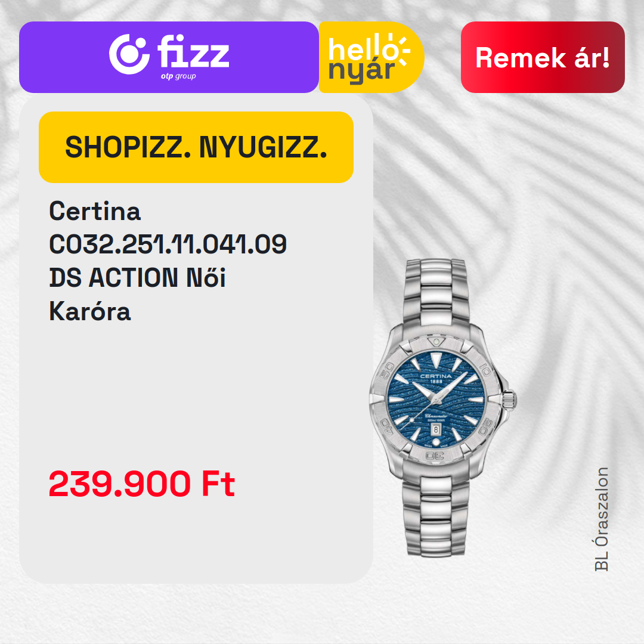Click the watch crown on right side
This screenshot has height=644, width=644.
tap(509, 400)
